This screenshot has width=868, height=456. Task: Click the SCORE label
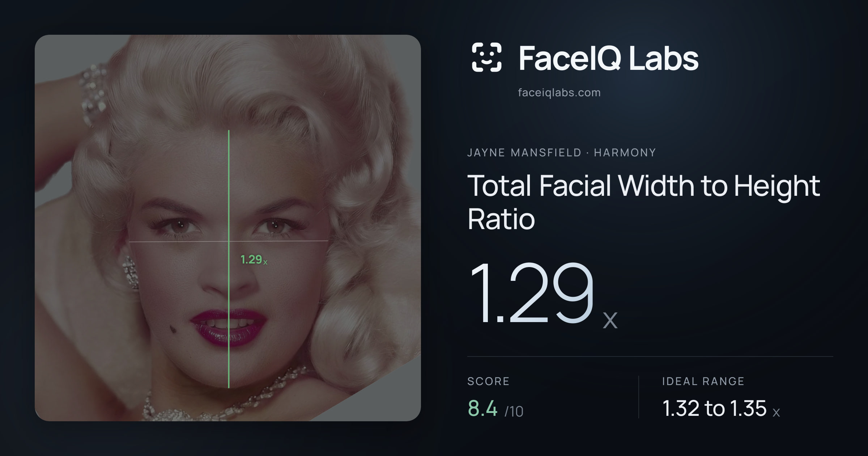pos(488,381)
